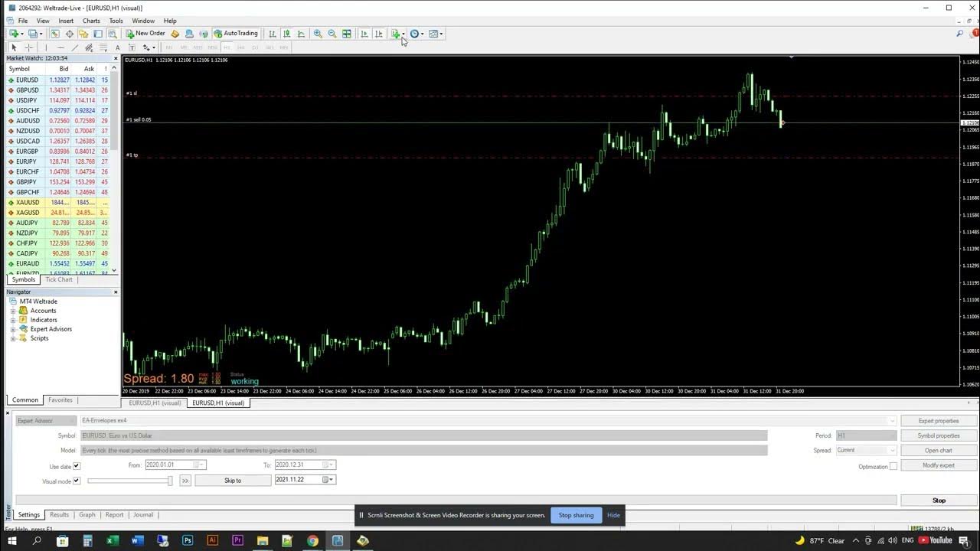Toggle the Market Watch window icon
The width and height of the screenshot is (980, 551).
click(x=55, y=34)
